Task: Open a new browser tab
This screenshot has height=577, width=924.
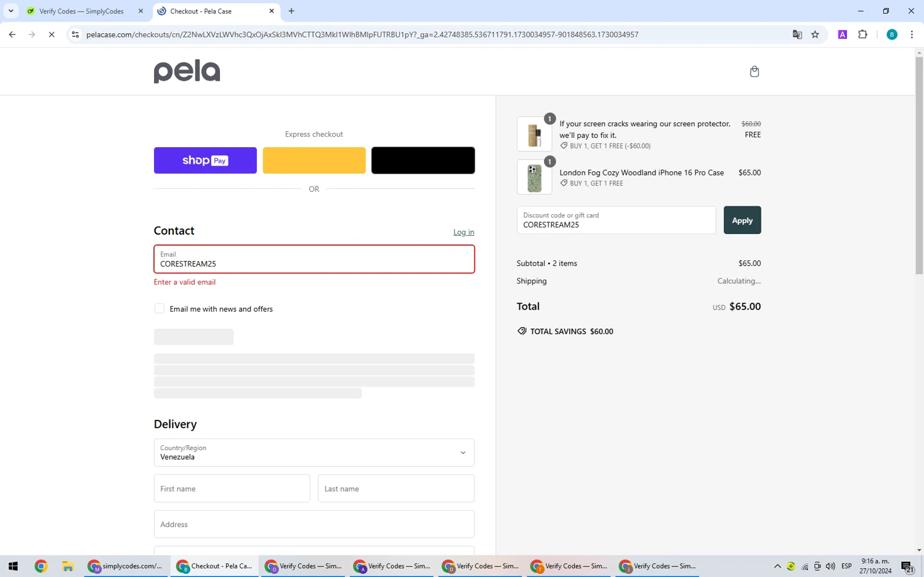Action: click(291, 11)
